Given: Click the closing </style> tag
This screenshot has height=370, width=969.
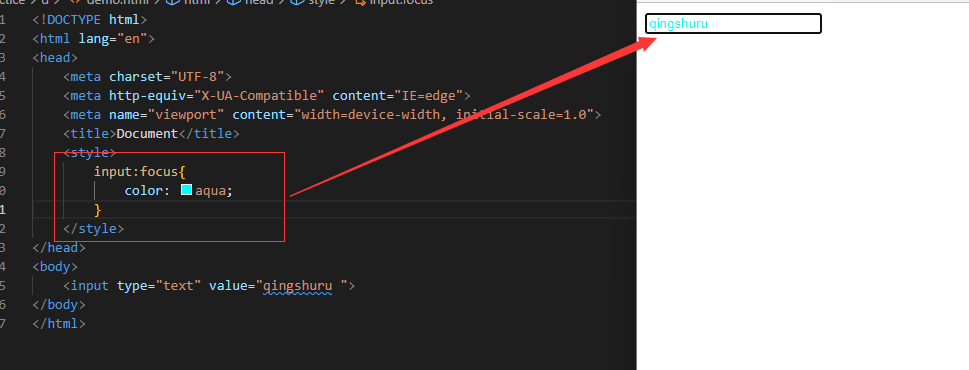Looking at the screenshot, I should [x=93, y=229].
